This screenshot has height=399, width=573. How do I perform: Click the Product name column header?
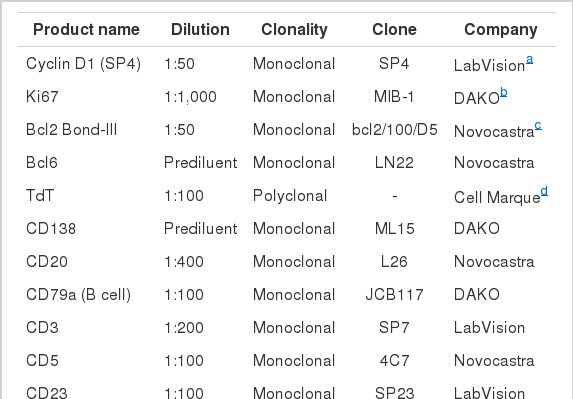point(86,29)
